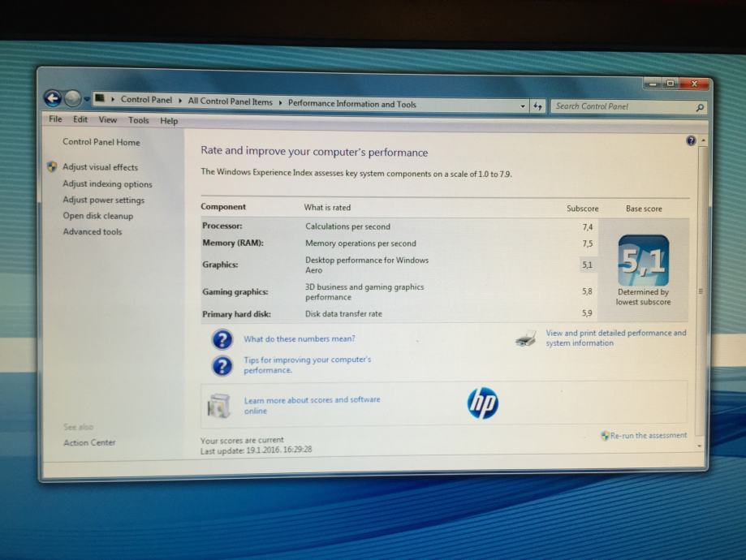The image size is (746, 560).
Task: Open the Help menu
Action: (169, 121)
